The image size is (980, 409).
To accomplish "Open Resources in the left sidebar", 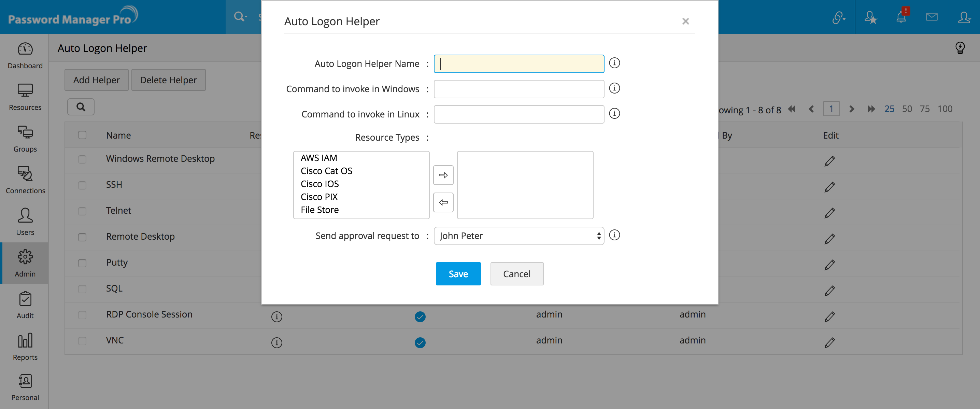I will coord(25,97).
